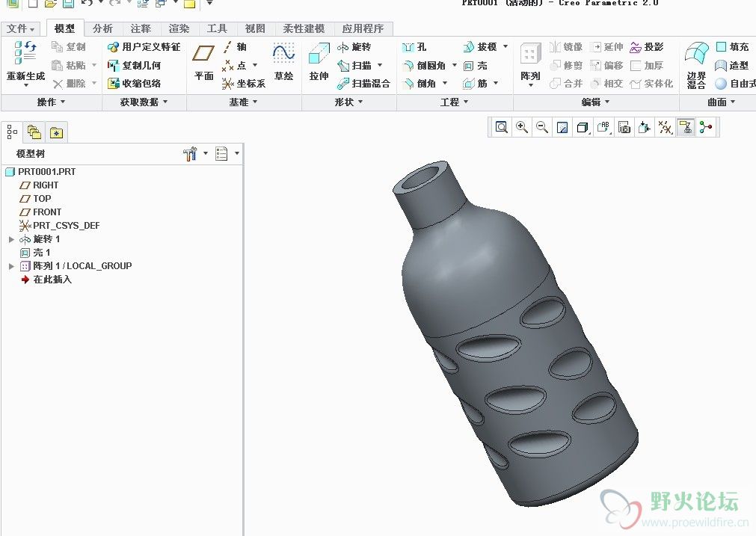Open the 边界混合 (Boundary Blend) tool
Screen dimensions: 756x536
point(696,65)
